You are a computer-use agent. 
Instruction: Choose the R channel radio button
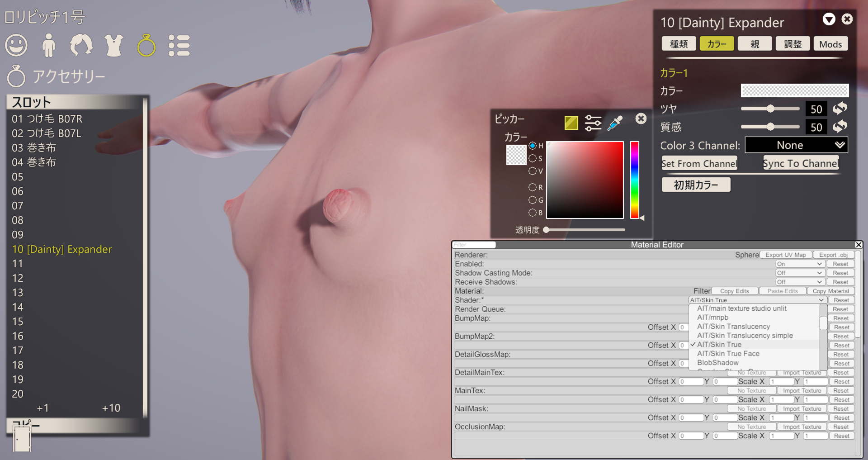pyautogui.click(x=533, y=187)
